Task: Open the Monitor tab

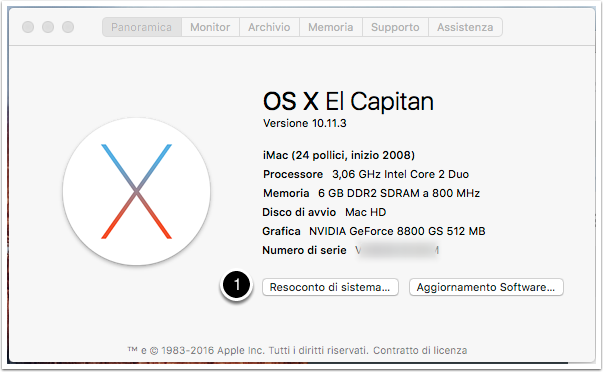Action: coord(210,27)
